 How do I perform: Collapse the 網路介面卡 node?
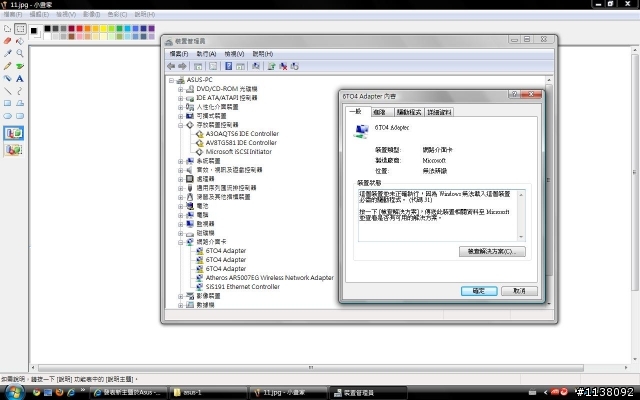tap(180, 242)
